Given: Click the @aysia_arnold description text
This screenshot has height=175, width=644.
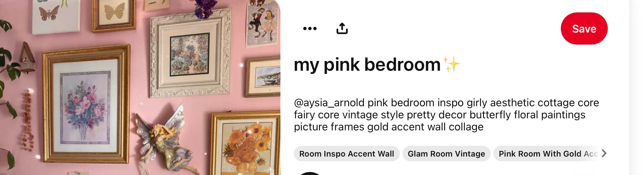Looking at the screenshot, I should pyautogui.click(x=446, y=115).
